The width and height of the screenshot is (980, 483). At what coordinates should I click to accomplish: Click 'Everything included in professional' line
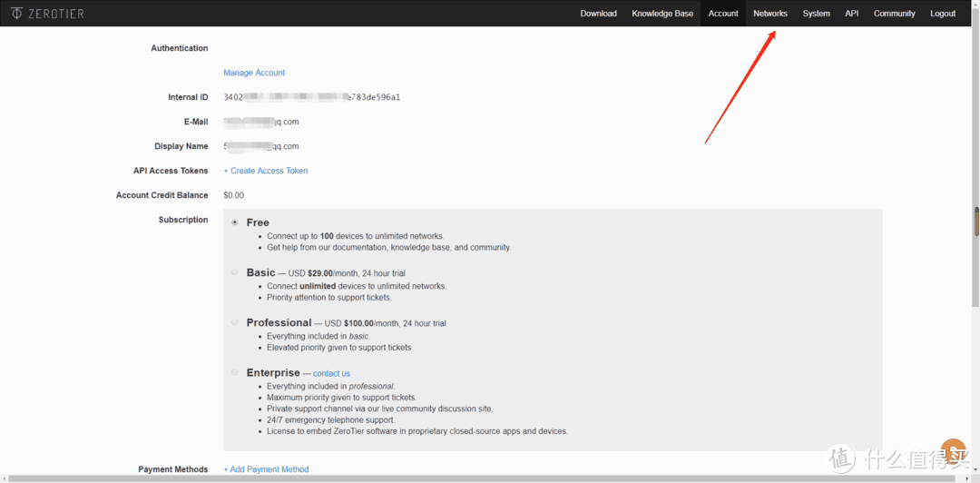[330, 386]
